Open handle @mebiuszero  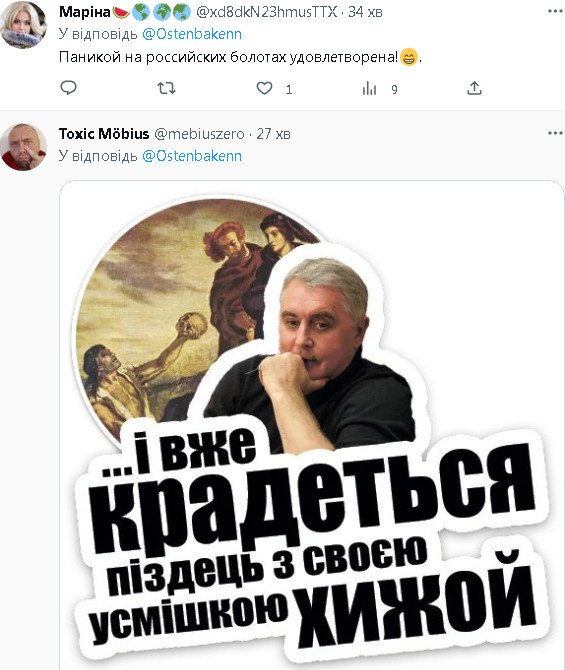tap(199, 134)
